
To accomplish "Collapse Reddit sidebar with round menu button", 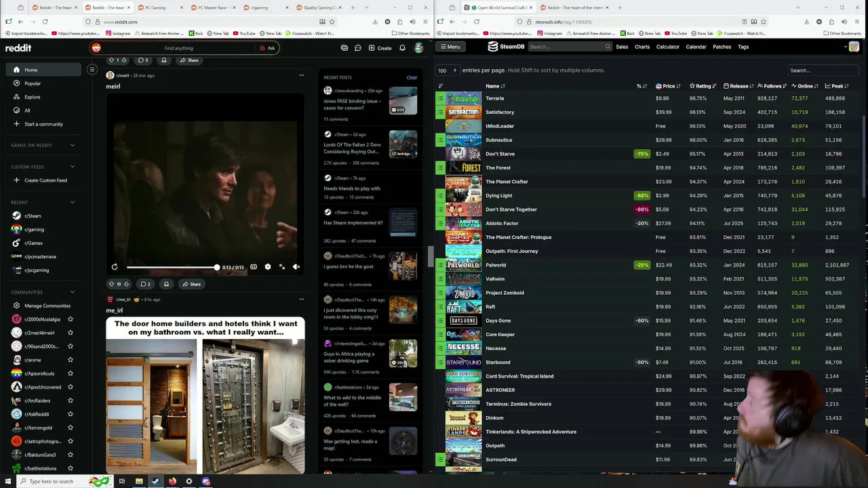I will (x=92, y=69).
